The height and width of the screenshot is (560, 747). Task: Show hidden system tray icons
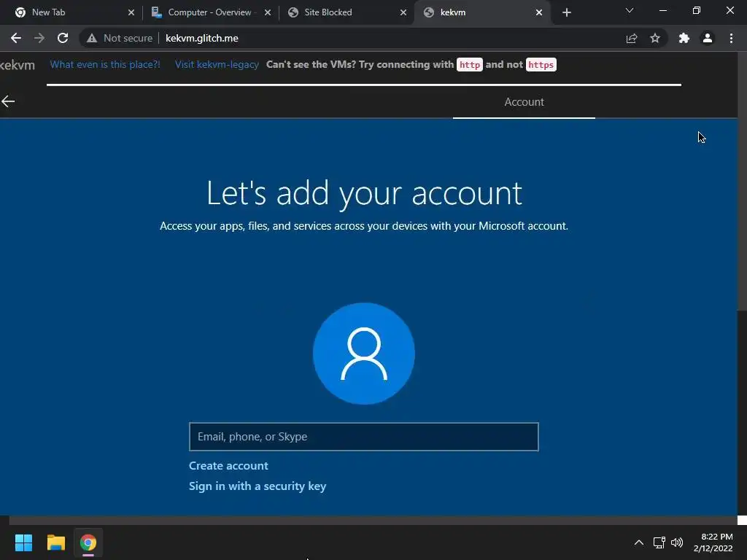point(639,542)
